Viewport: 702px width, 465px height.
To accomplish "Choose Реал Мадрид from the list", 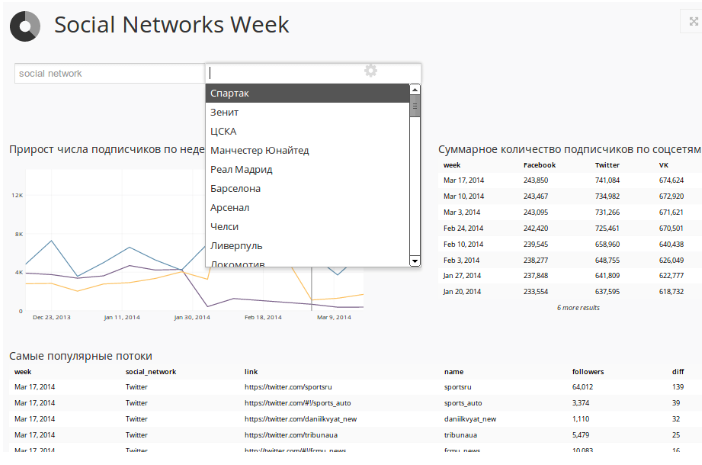I will (x=307, y=170).
